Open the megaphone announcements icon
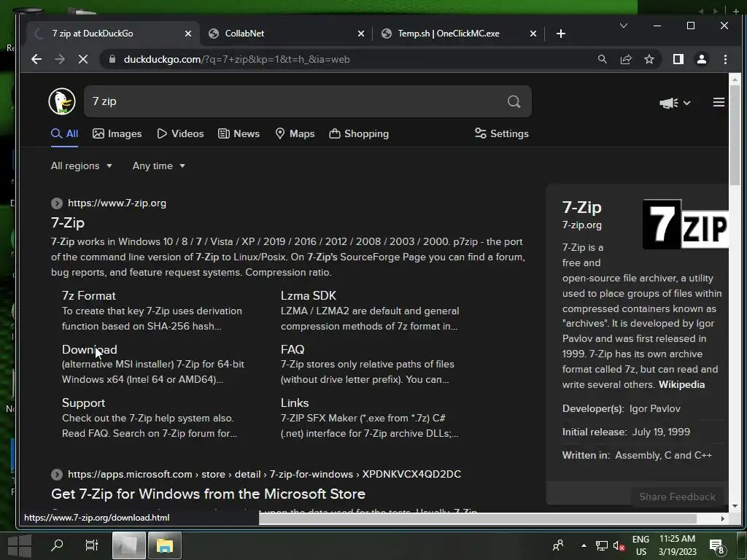The height and width of the screenshot is (560, 747). (x=669, y=103)
